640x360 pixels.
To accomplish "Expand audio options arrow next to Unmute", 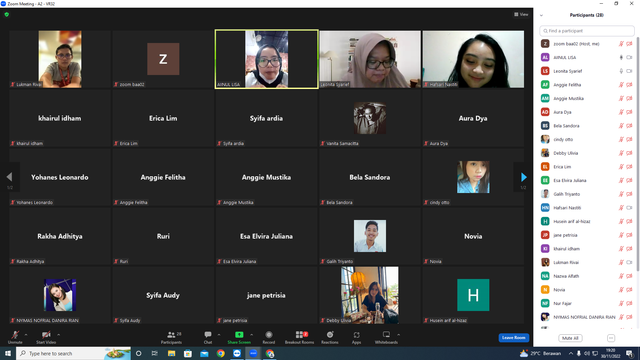I will pos(26,335).
